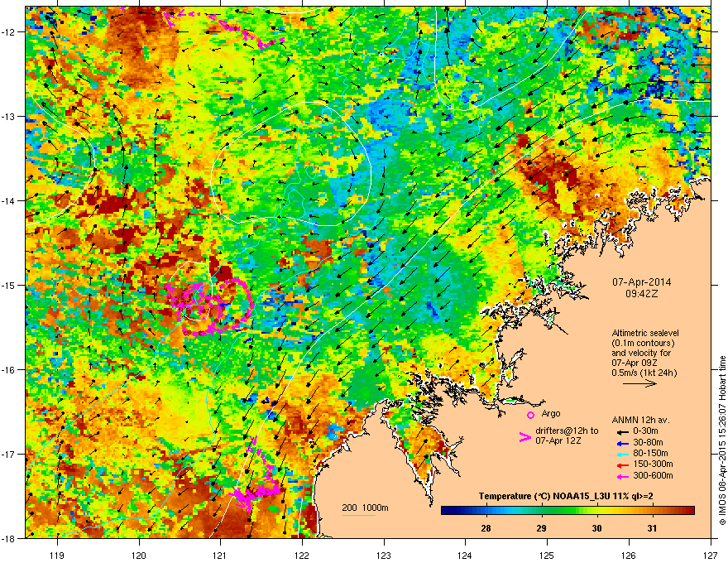Viewport: 728px width, 563px height.
Task: Click the 125 longitude axis label
Action: tap(547, 555)
